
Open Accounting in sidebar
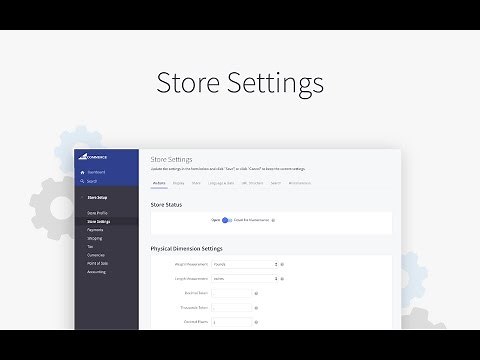[x=96, y=272]
